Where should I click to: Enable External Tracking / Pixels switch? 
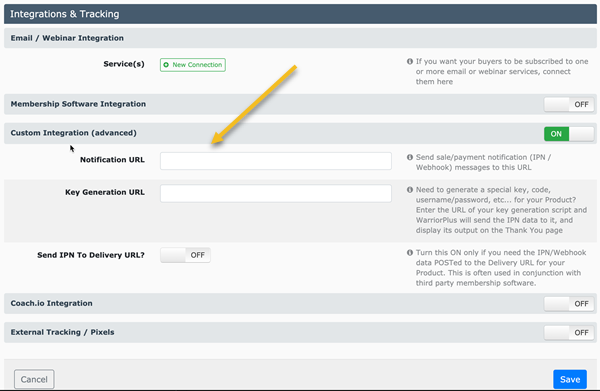[x=569, y=333]
